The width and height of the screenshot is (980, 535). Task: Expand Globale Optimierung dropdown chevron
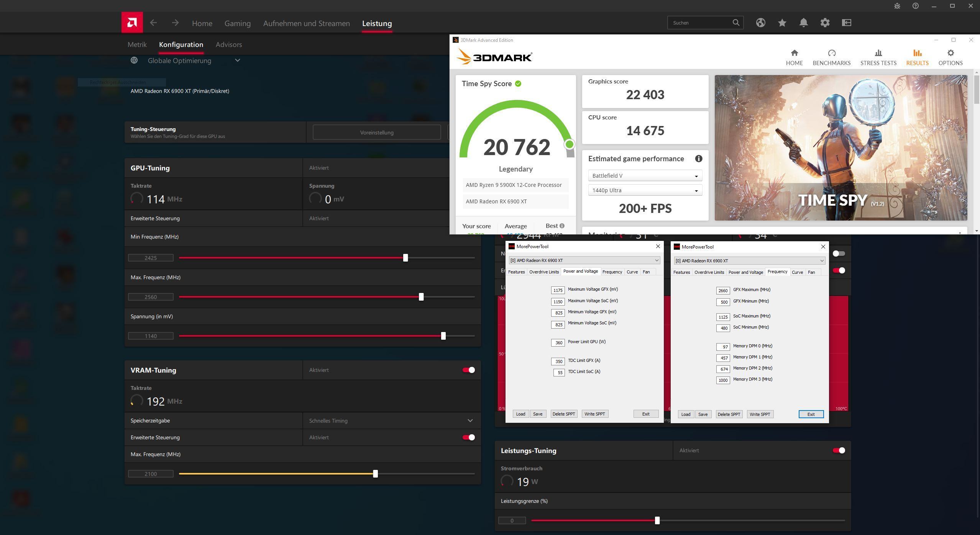(238, 61)
